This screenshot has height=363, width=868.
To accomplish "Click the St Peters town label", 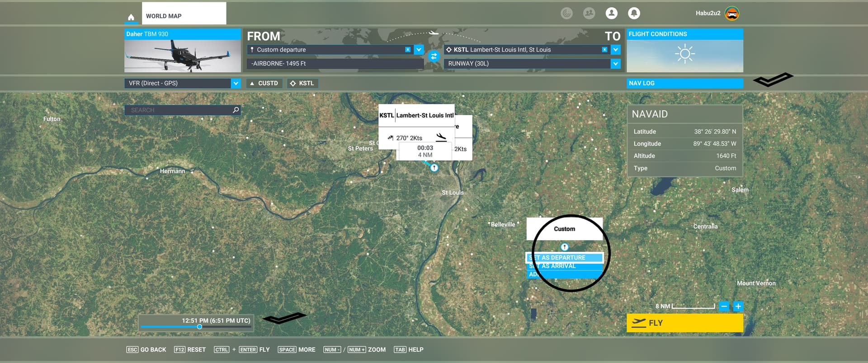I will [360, 149].
